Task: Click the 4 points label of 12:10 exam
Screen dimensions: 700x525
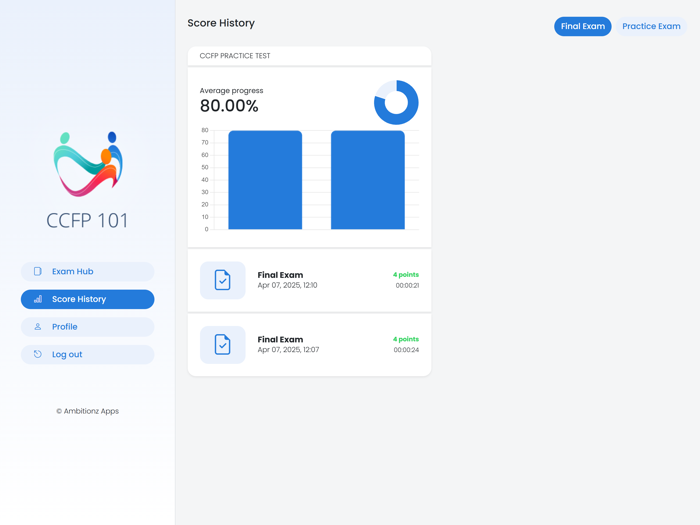Action: click(406, 275)
